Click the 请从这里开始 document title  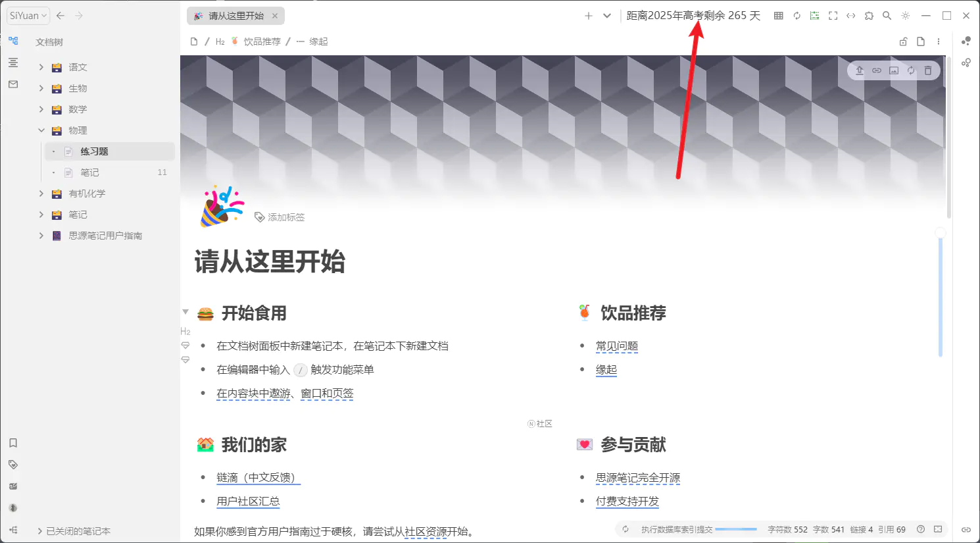tap(270, 262)
